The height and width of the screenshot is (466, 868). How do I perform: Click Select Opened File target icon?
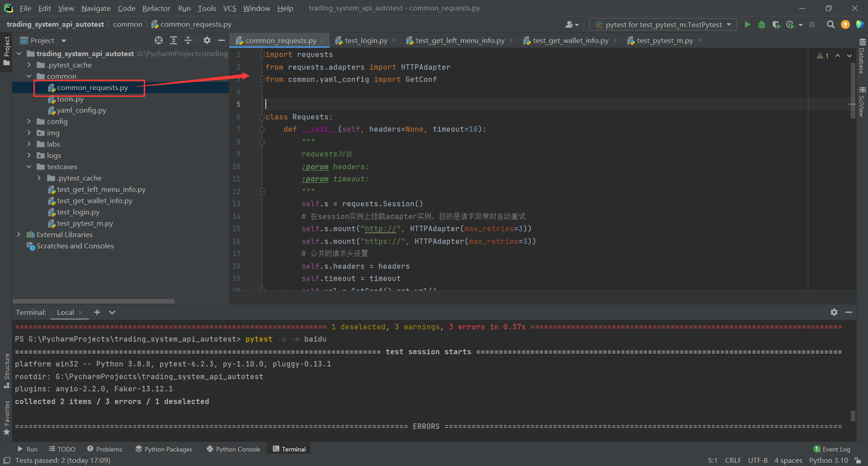[x=159, y=40]
